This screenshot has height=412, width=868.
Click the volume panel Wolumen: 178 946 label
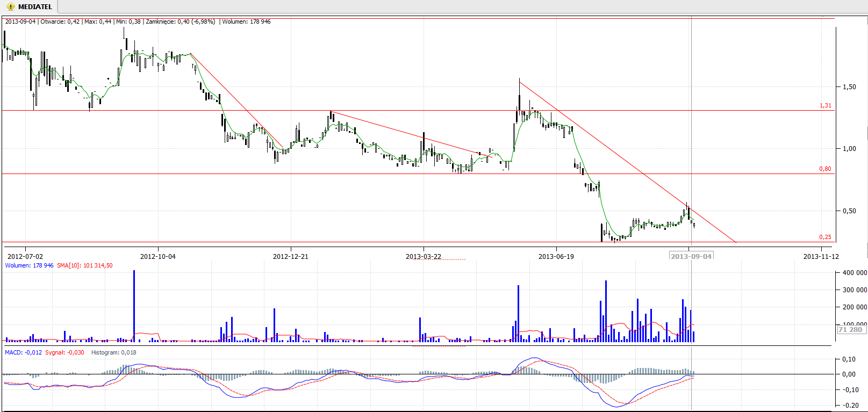(x=29, y=265)
